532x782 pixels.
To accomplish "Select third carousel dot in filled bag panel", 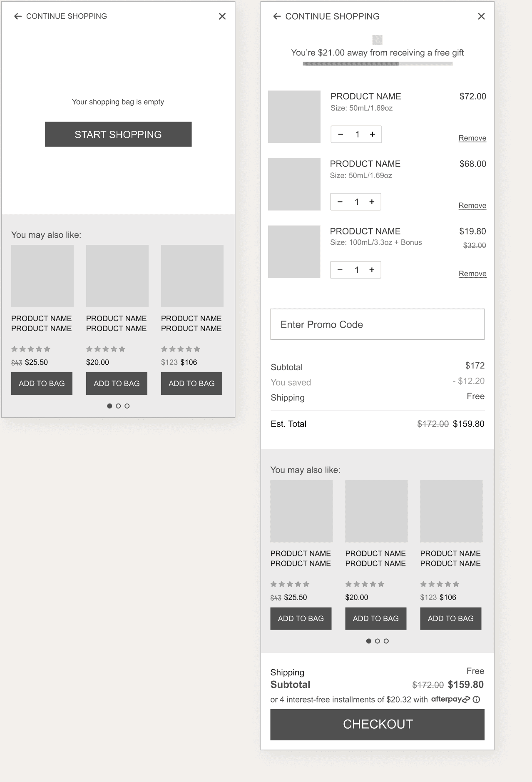I will pos(386,641).
